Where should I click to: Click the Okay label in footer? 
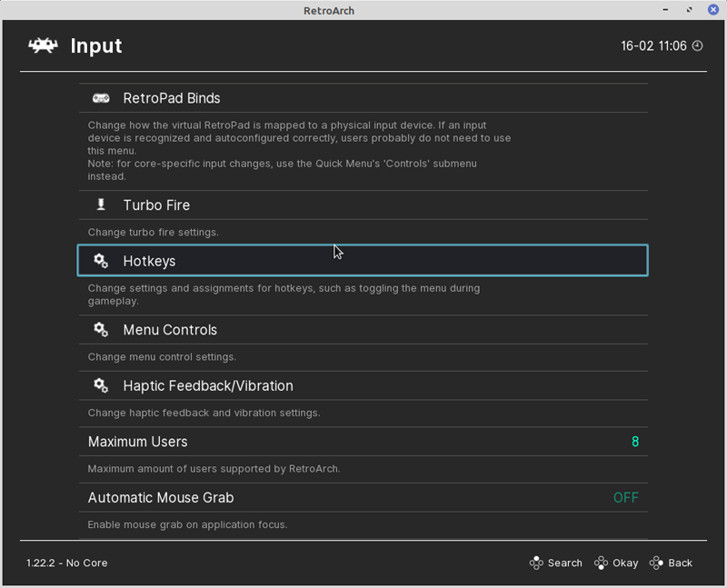pyautogui.click(x=625, y=563)
